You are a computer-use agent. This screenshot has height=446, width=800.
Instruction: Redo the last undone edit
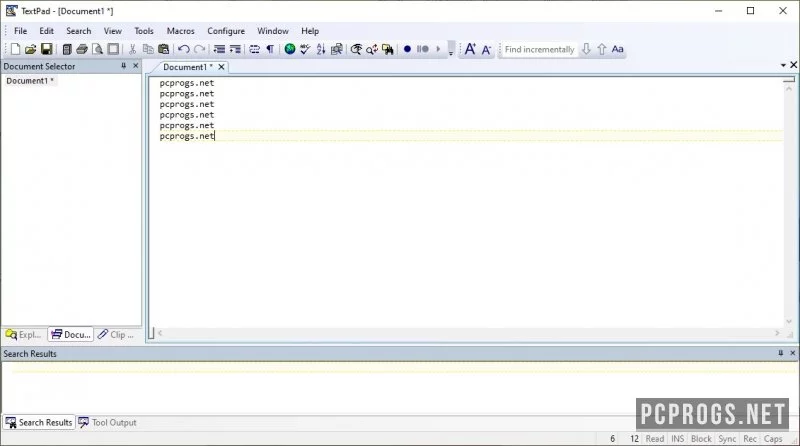pos(199,49)
